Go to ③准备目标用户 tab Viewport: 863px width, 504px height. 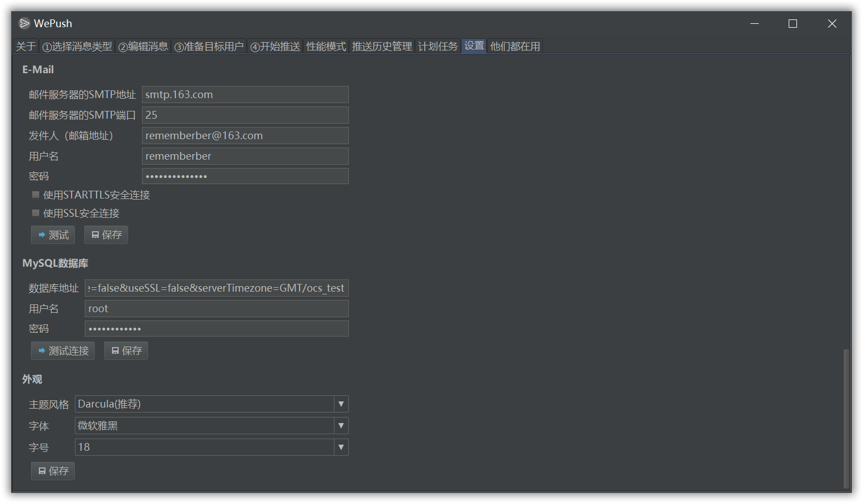tap(209, 47)
